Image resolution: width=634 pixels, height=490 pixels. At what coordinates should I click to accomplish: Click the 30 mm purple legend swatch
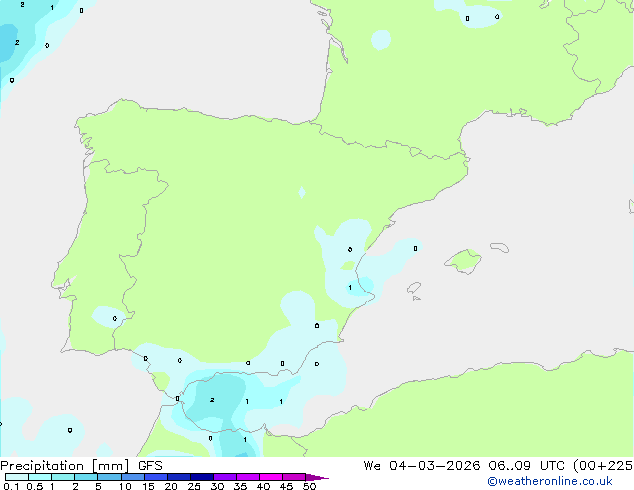pyautogui.click(x=225, y=477)
